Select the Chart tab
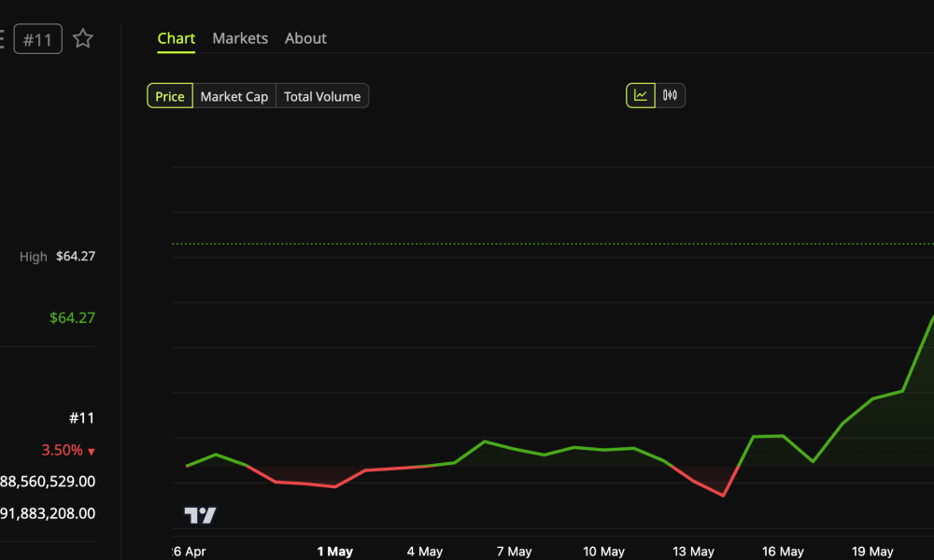The height and width of the screenshot is (560, 934). (176, 38)
